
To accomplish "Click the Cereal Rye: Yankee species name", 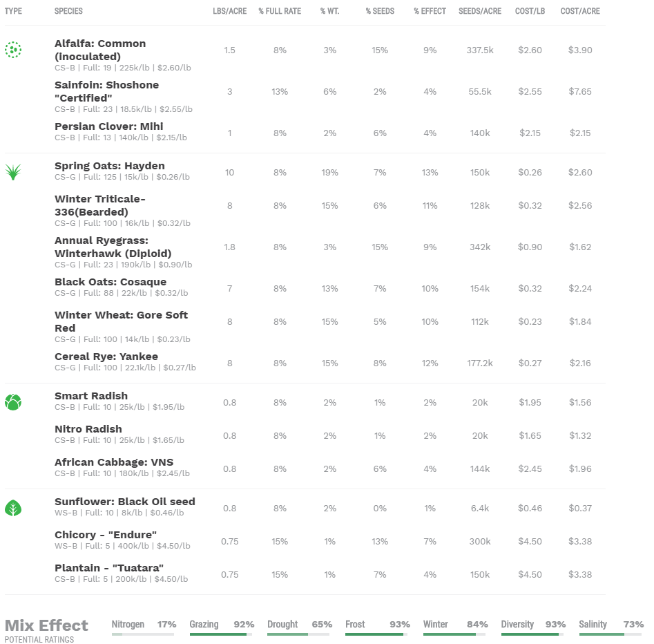I will click(x=106, y=357).
